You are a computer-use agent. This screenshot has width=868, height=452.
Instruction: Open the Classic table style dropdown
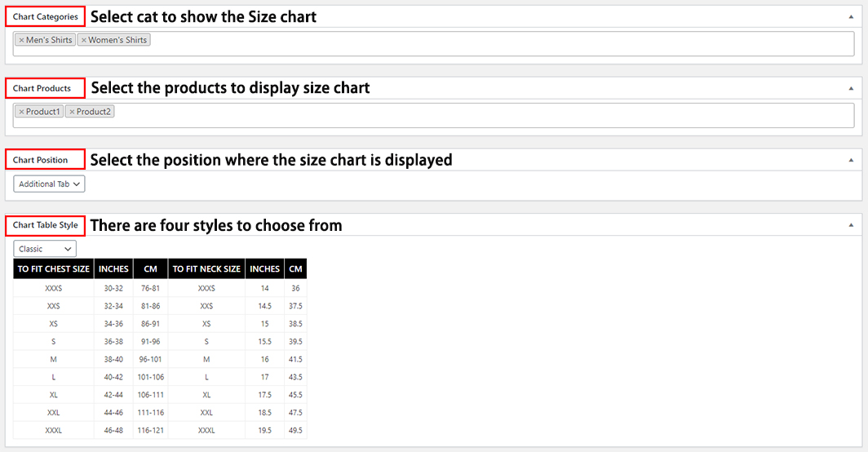45,249
